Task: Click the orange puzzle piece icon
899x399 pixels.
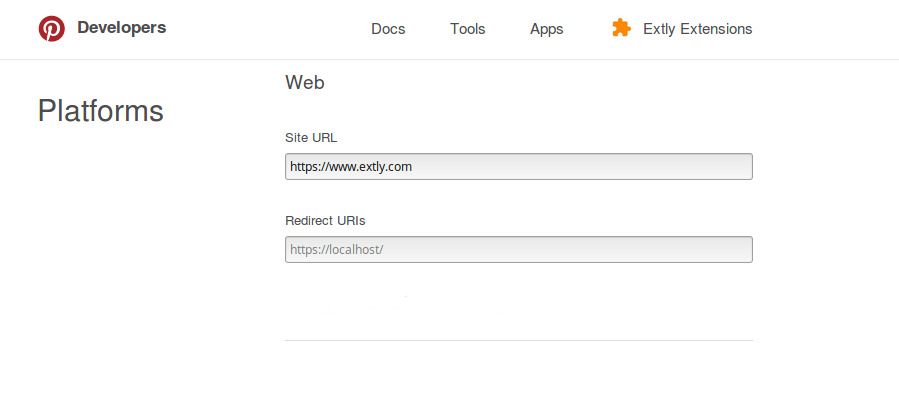Action: tap(622, 28)
